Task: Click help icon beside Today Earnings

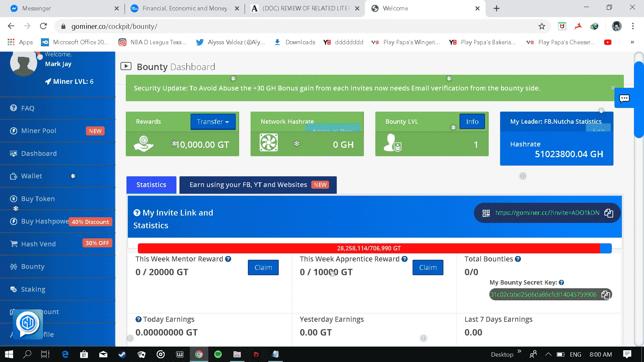Action: [139, 319]
